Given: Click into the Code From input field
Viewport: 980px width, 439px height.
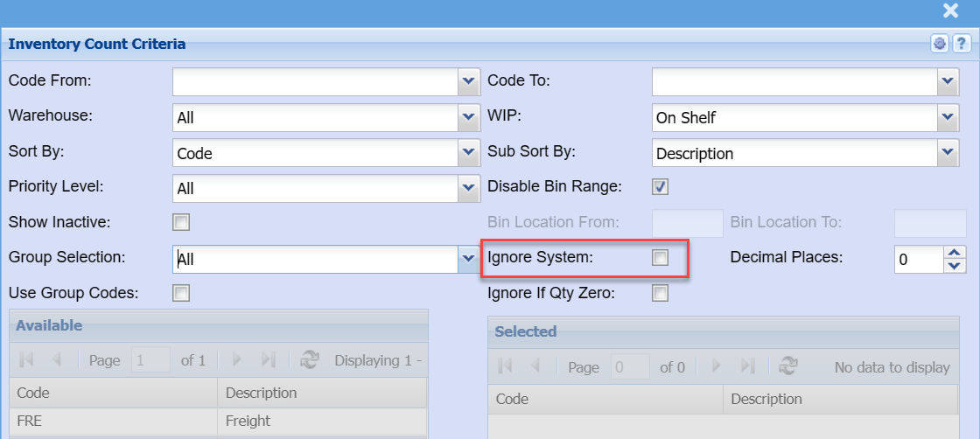Looking at the screenshot, I should (x=315, y=82).
